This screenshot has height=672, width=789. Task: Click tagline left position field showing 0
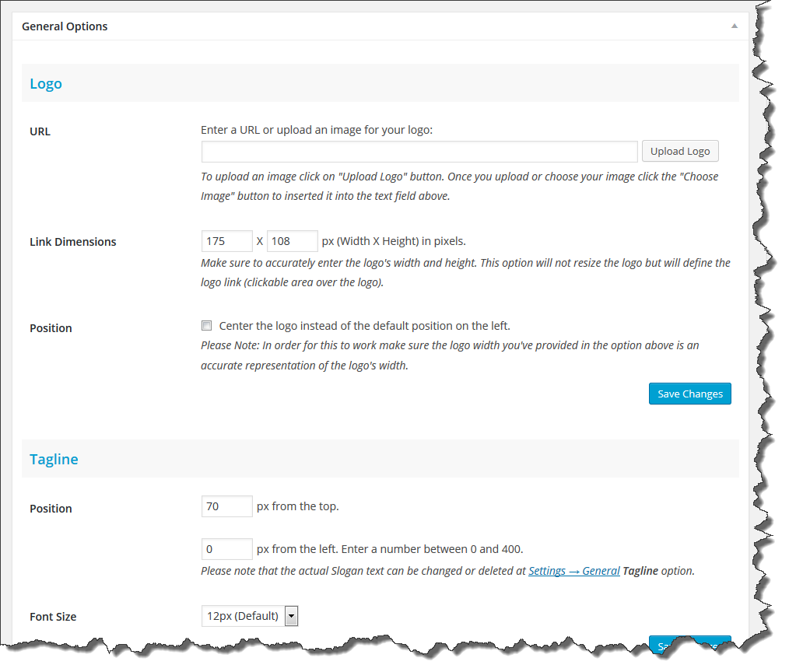(x=226, y=549)
